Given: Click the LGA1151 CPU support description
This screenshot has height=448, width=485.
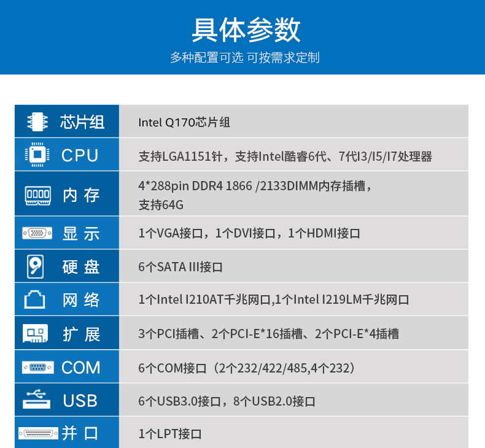Looking at the screenshot, I should [x=285, y=156].
